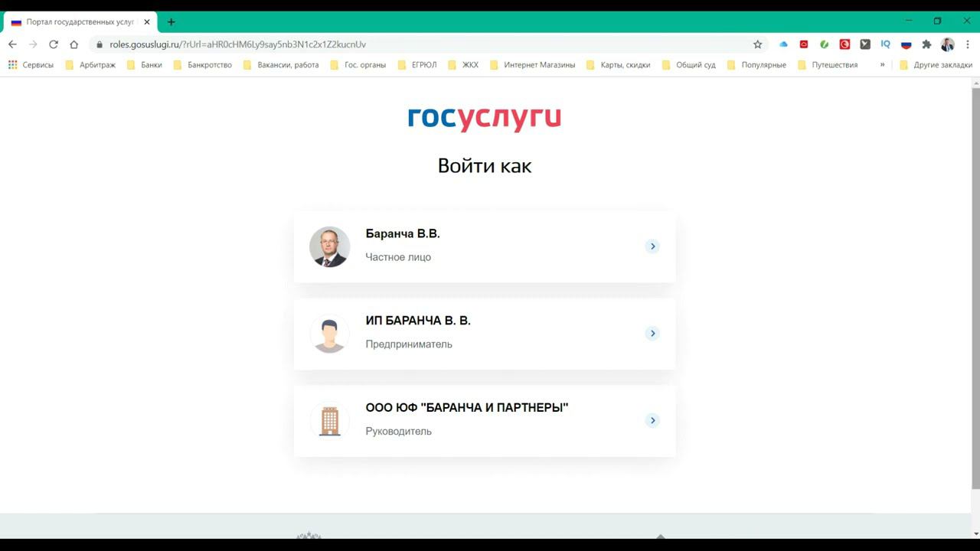Open the browser home page
The image size is (980, 551).
(74, 44)
